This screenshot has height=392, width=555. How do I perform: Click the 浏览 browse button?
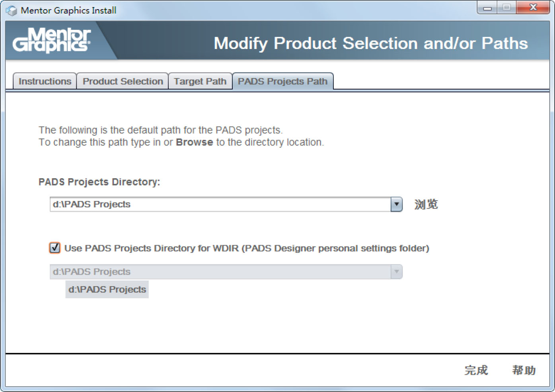(426, 205)
